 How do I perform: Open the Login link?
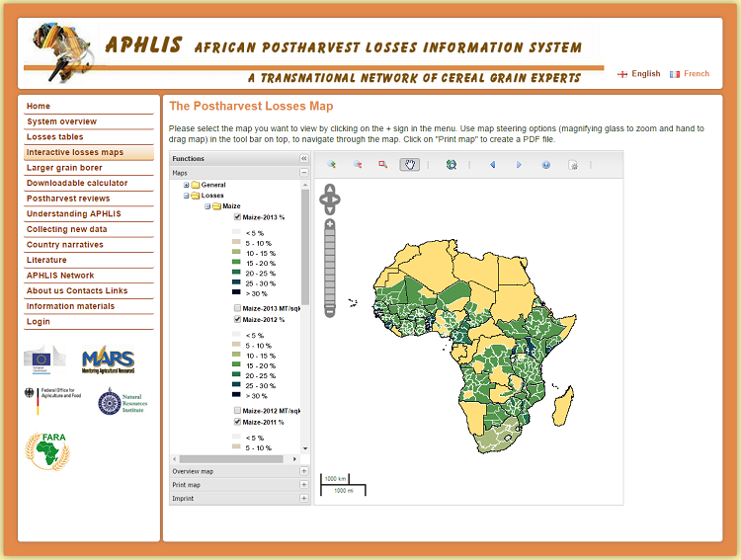coord(89,322)
